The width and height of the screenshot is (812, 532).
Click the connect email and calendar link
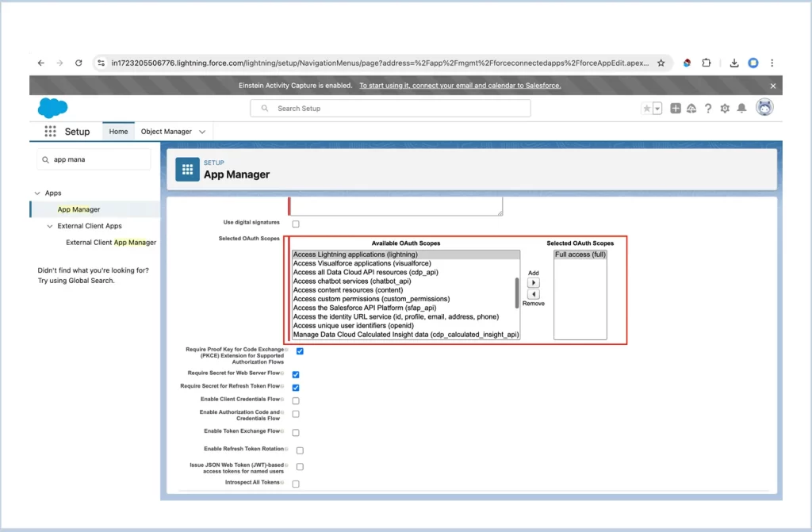460,86
